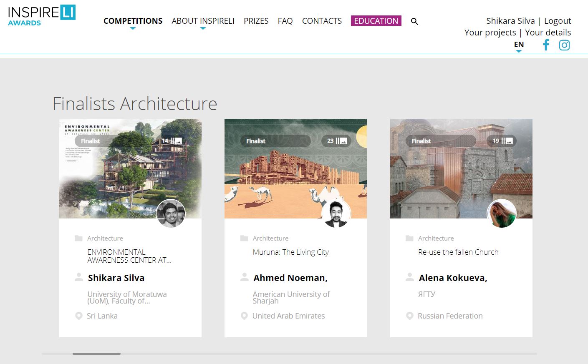The image size is (588, 364).
Task: Click the horizontal carousel scrollbar handle
Action: 96,354
